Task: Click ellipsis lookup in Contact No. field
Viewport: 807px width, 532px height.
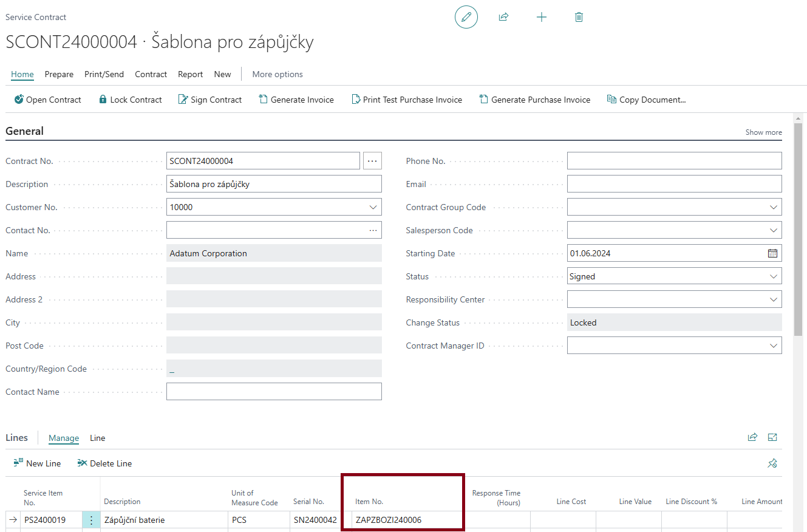Action: (373, 230)
